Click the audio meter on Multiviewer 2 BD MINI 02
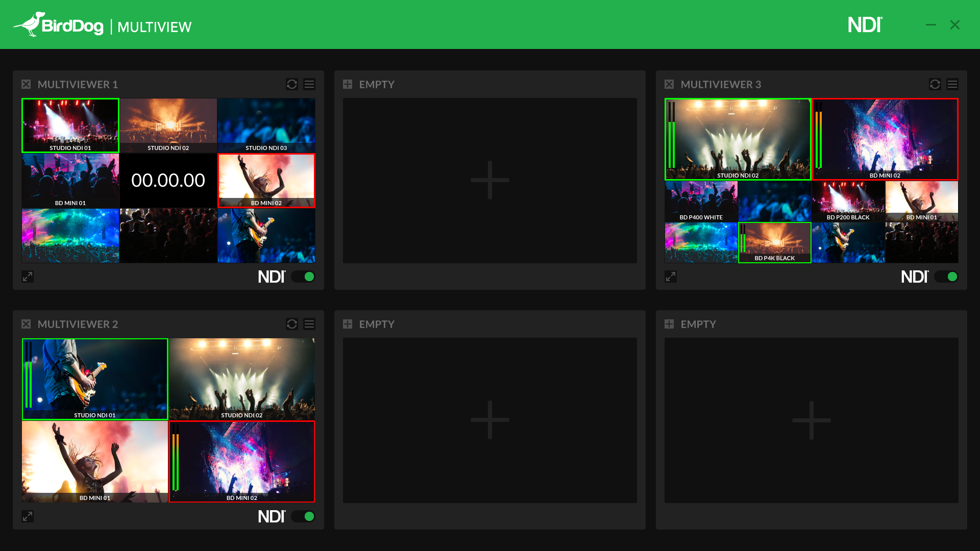Viewport: 980px width, 551px height. (x=175, y=458)
